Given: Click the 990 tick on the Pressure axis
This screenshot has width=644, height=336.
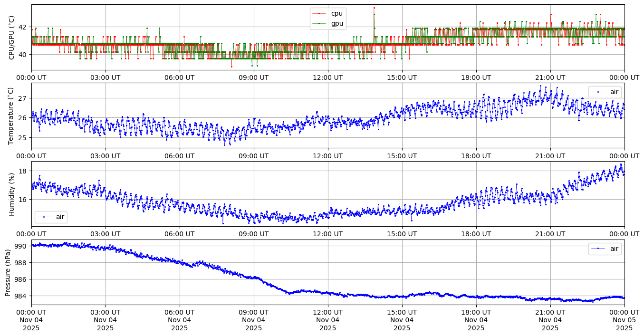Looking at the screenshot, I should 22,246.
